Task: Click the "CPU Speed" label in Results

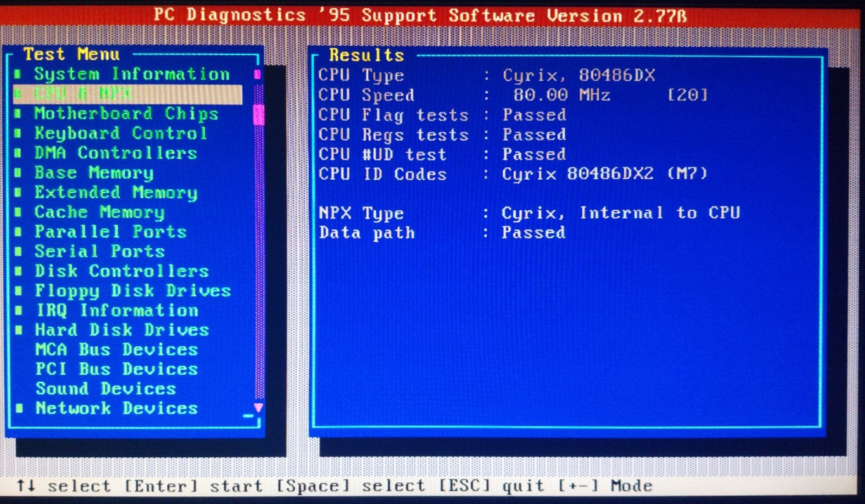Action: (x=366, y=96)
